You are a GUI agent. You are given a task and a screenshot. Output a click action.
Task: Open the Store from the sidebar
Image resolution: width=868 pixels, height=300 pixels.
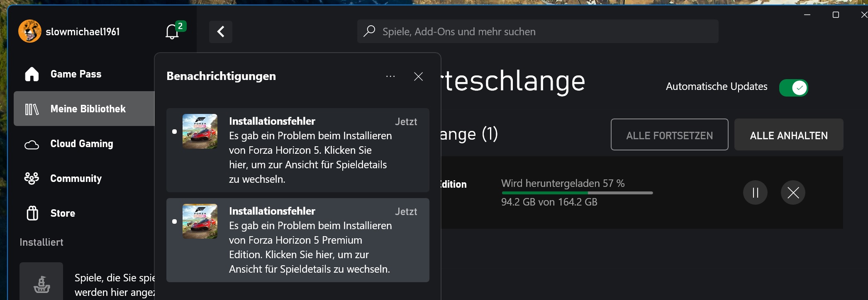(63, 213)
